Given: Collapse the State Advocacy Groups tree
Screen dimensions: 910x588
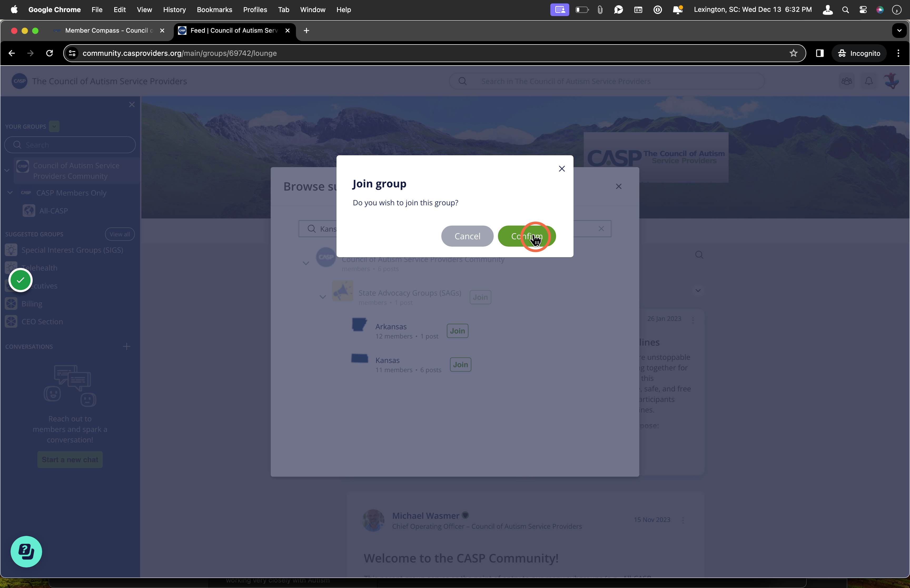Looking at the screenshot, I should [x=323, y=297].
